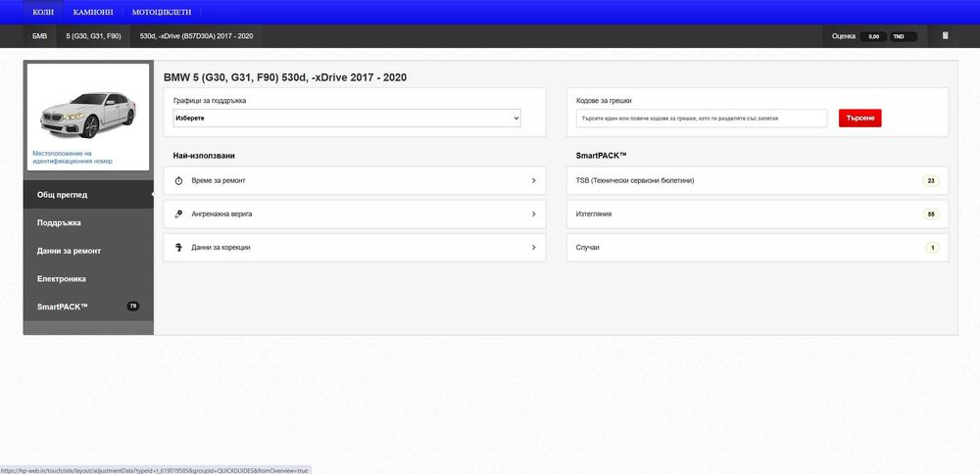Open the clipboard icon in the top bar
980x474 pixels.
pos(945,35)
